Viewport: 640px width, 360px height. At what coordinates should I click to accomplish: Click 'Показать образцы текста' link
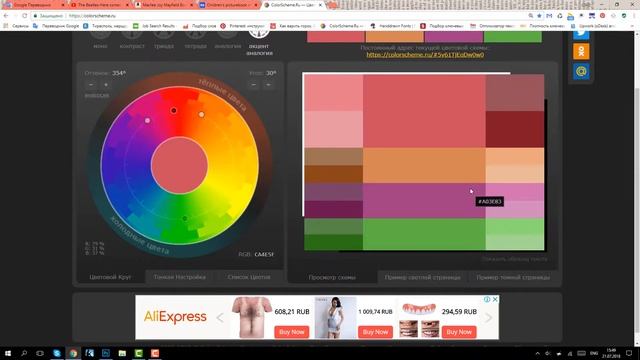(x=514, y=259)
